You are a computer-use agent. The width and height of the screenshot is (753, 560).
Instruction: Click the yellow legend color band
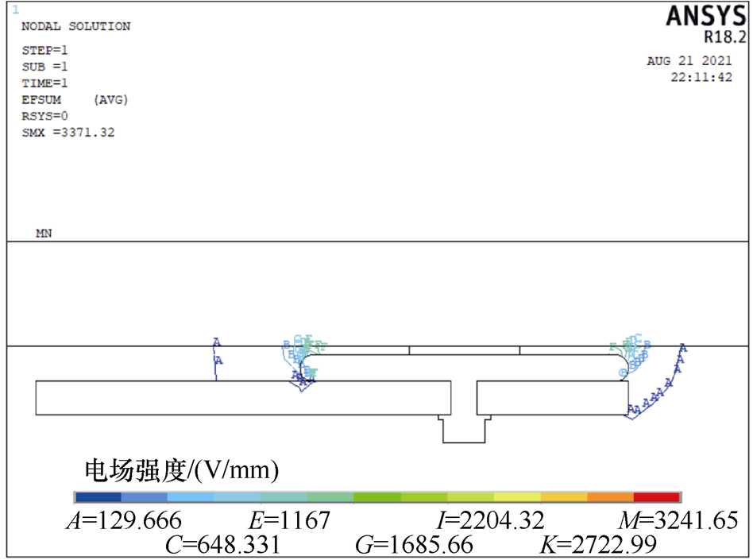517,497
